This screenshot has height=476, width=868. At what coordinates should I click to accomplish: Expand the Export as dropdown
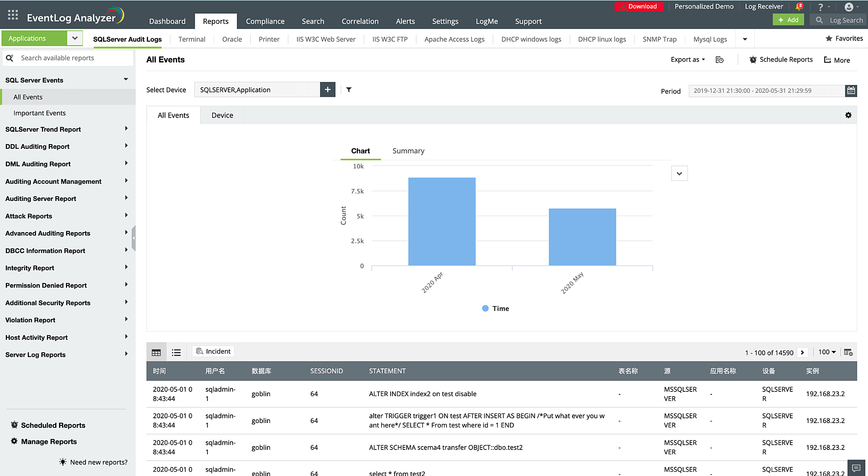687,60
